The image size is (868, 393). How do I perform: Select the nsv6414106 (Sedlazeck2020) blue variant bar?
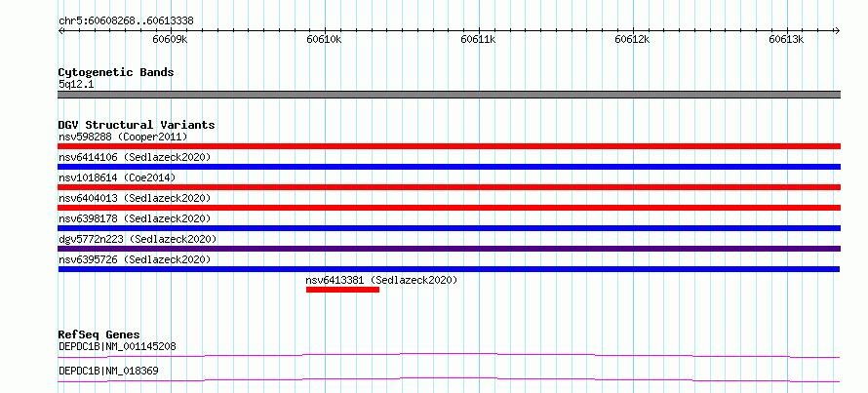click(x=449, y=167)
